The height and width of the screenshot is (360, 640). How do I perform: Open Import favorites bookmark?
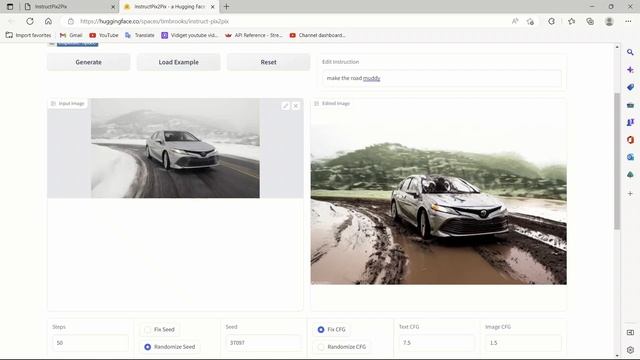click(29, 35)
